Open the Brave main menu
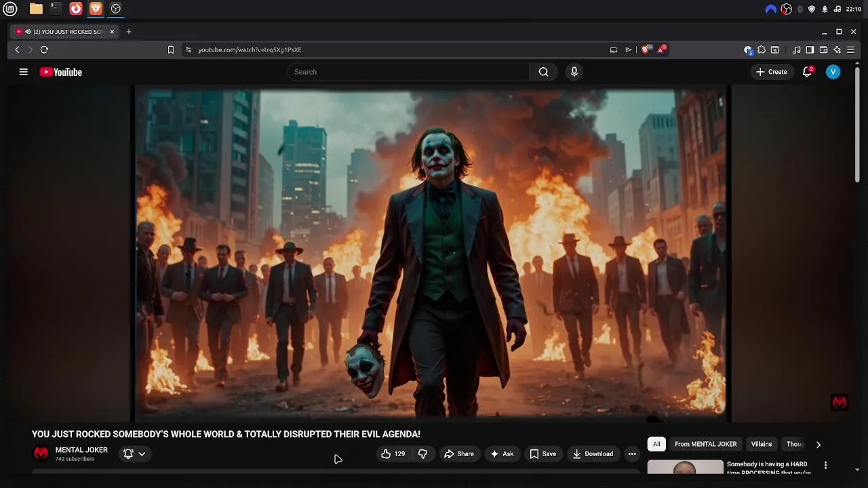 coord(850,49)
